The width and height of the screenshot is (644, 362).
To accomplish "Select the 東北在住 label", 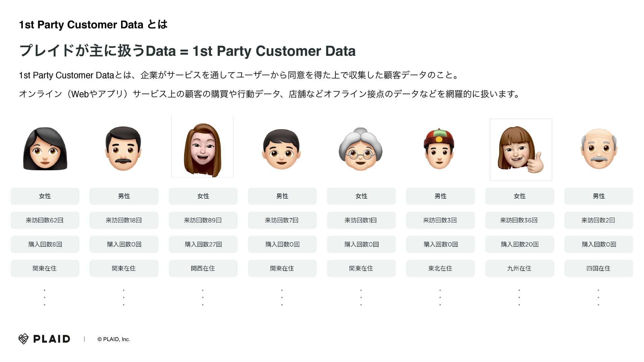I will (440, 268).
